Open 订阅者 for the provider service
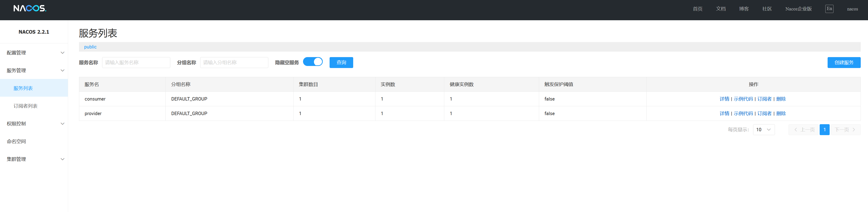 click(x=764, y=114)
